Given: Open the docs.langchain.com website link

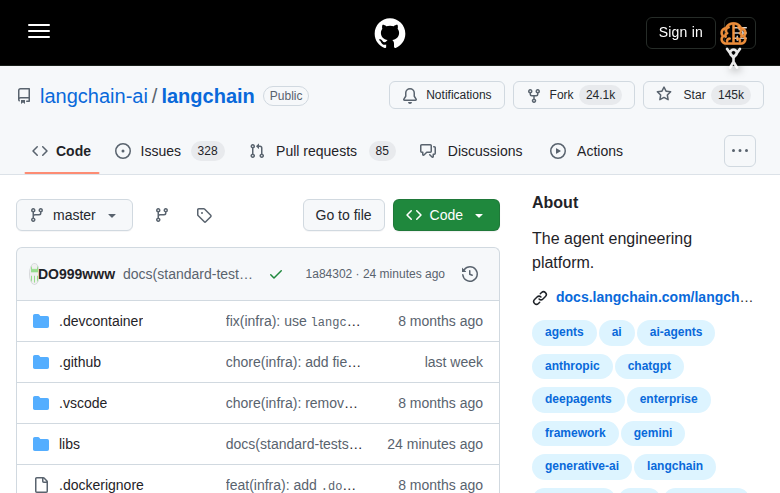Looking at the screenshot, I should (x=654, y=297).
